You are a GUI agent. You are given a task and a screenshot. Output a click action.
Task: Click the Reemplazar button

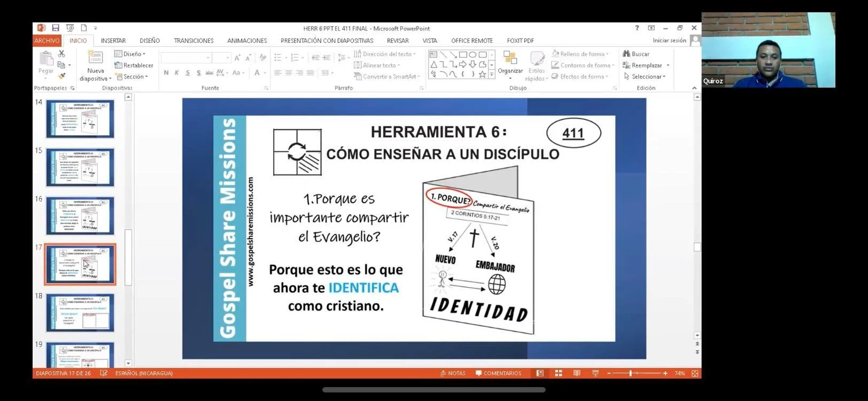click(x=646, y=65)
